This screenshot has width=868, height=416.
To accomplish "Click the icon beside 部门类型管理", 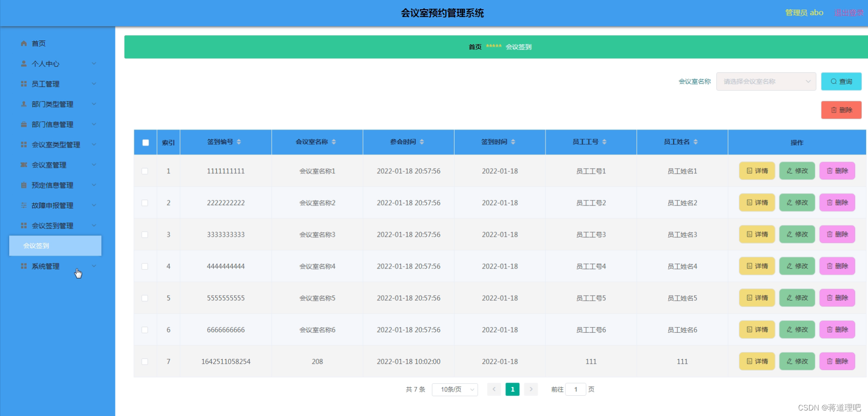I will tap(24, 104).
